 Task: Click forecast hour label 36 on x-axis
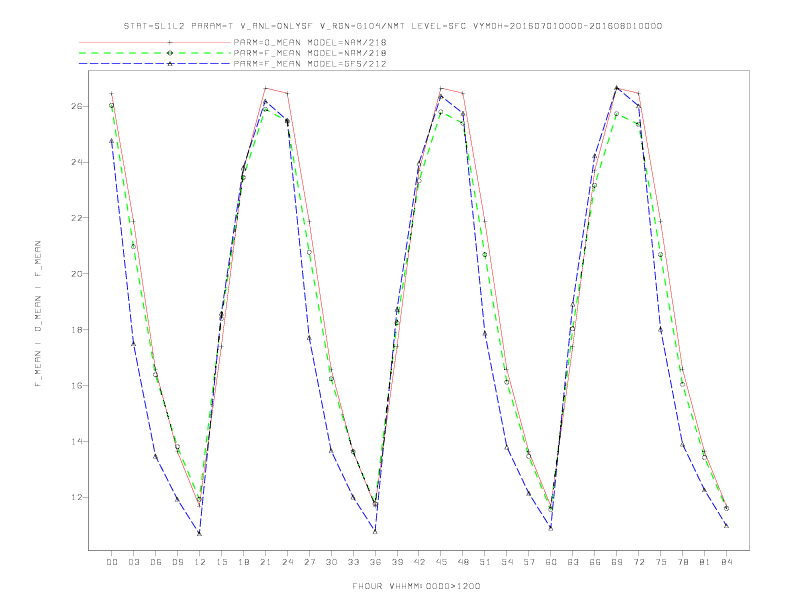coord(375,562)
